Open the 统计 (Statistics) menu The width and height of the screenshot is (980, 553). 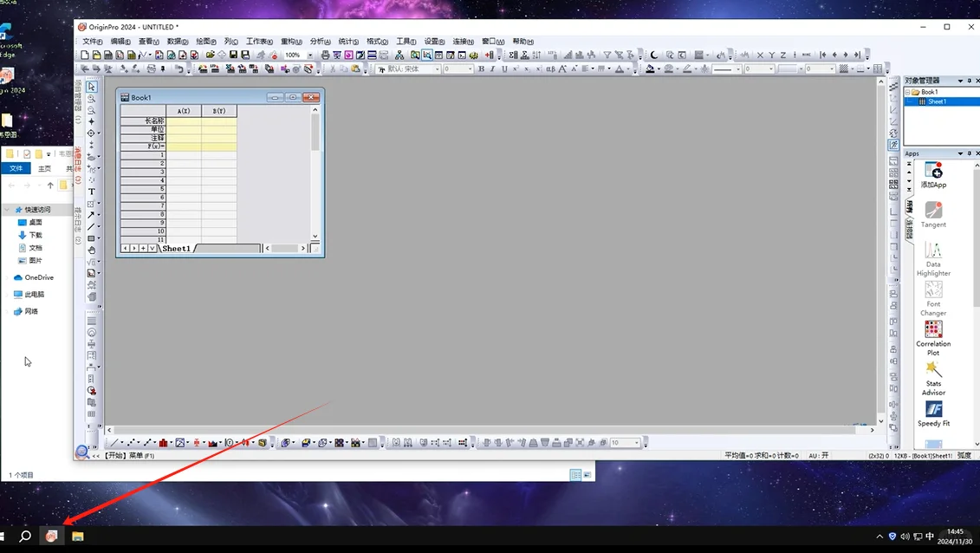[x=348, y=42]
